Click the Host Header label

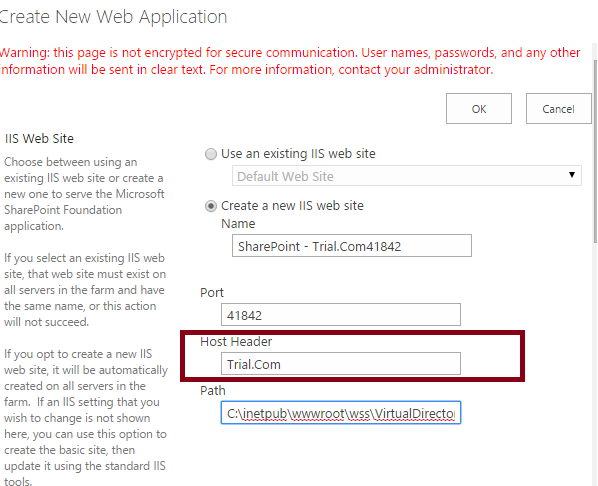click(236, 341)
